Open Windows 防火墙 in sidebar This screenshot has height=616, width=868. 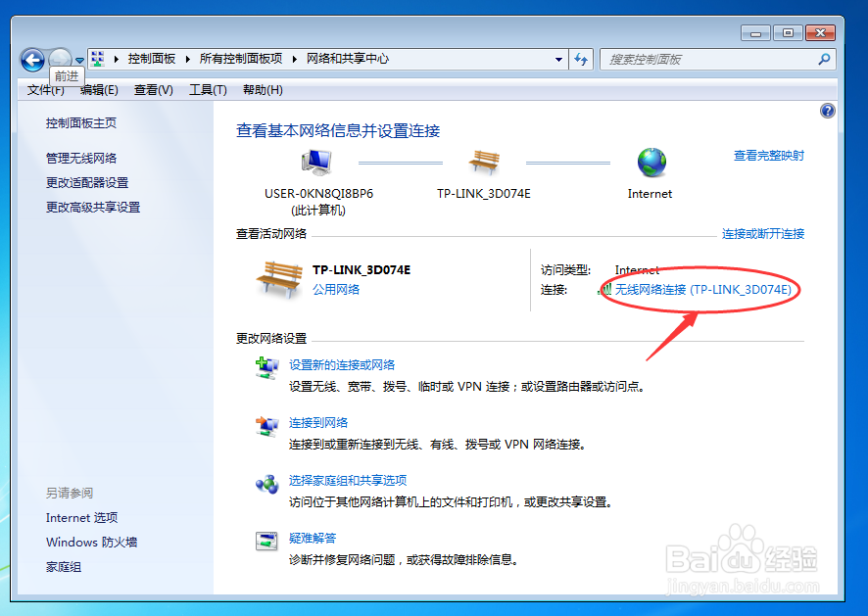[92, 542]
